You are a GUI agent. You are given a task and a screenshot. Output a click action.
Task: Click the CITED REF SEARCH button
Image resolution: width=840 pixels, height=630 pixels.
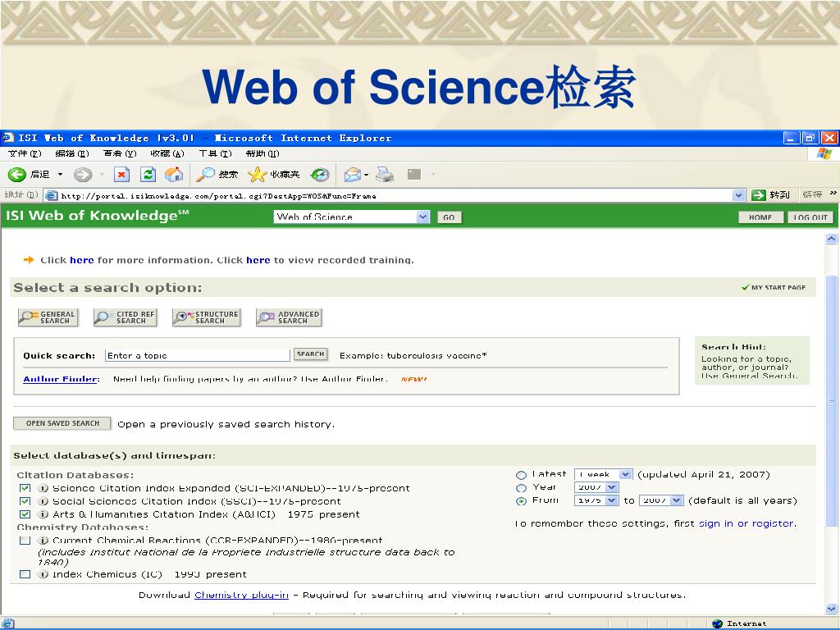125,317
